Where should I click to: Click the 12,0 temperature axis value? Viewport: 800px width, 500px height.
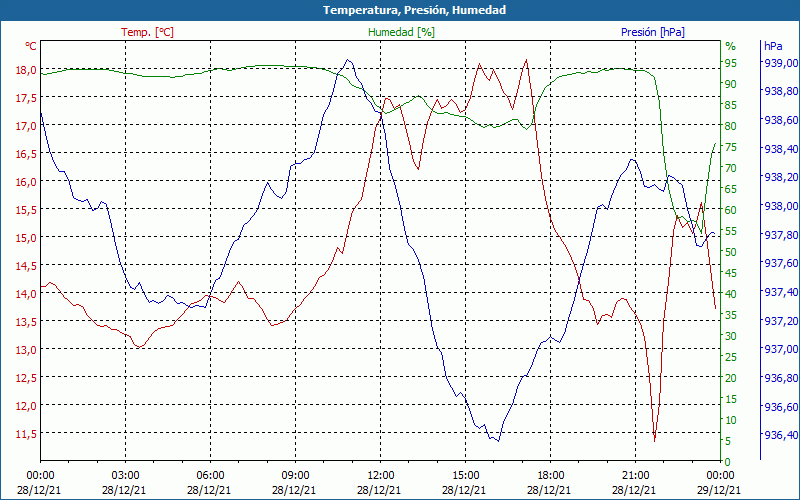point(25,406)
